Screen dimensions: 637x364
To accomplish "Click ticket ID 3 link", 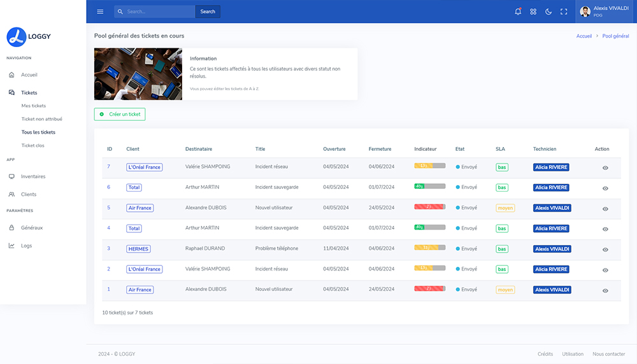I will [108, 248].
